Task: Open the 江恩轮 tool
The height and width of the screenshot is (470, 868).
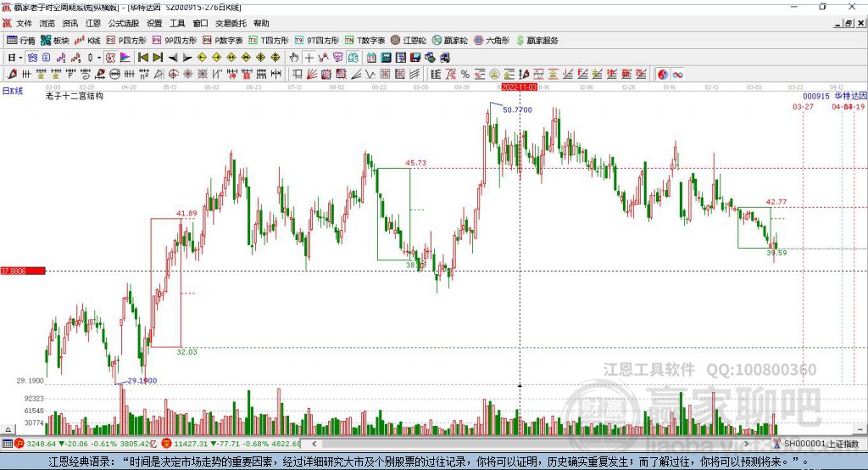Action: (x=409, y=41)
